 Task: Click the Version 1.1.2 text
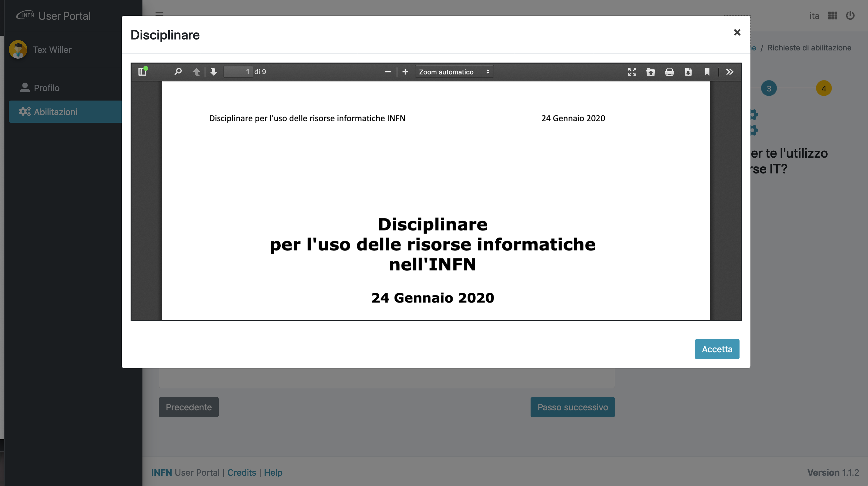point(833,473)
